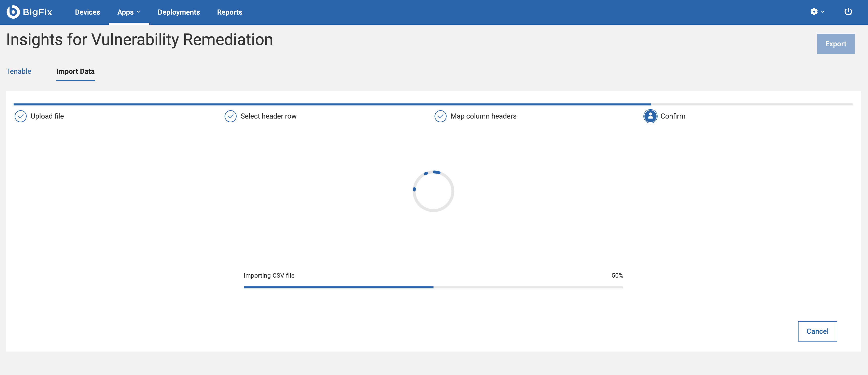Open the settings gear menu
This screenshot has height=375, width=868.
point(814,12)
